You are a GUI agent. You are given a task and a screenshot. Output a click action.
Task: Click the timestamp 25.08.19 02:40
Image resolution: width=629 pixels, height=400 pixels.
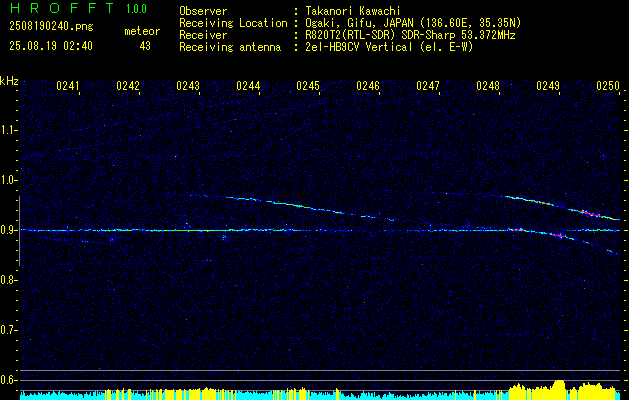click(x=51, y=46)
